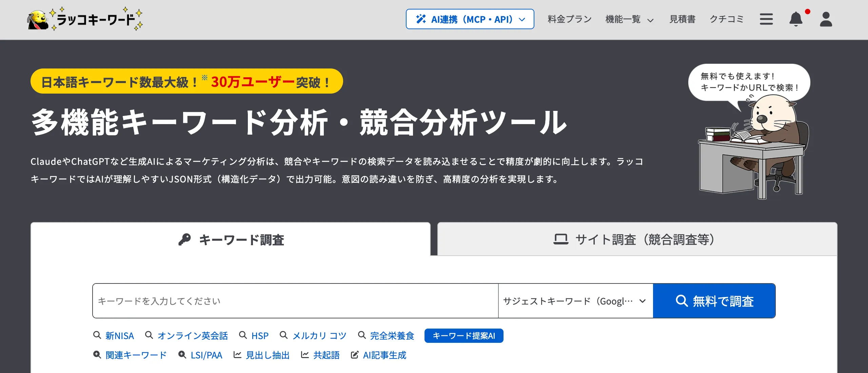This screenshot has width=868, height=373.
Task: Click the description line starting ClaudeやChatGPTなど
Action: pyautogui.click(x=337, y=161)
